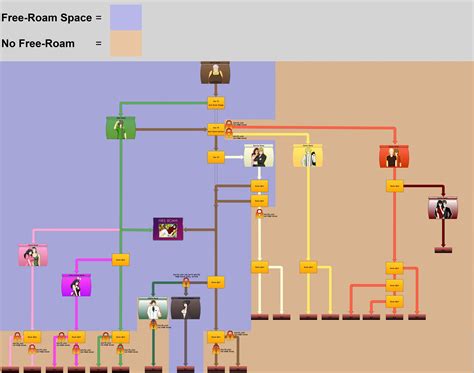Viewport: 474px width, 373px height.
Task: Click the Free-Roam Space purple legend swatch
Action: click(126, 17)
